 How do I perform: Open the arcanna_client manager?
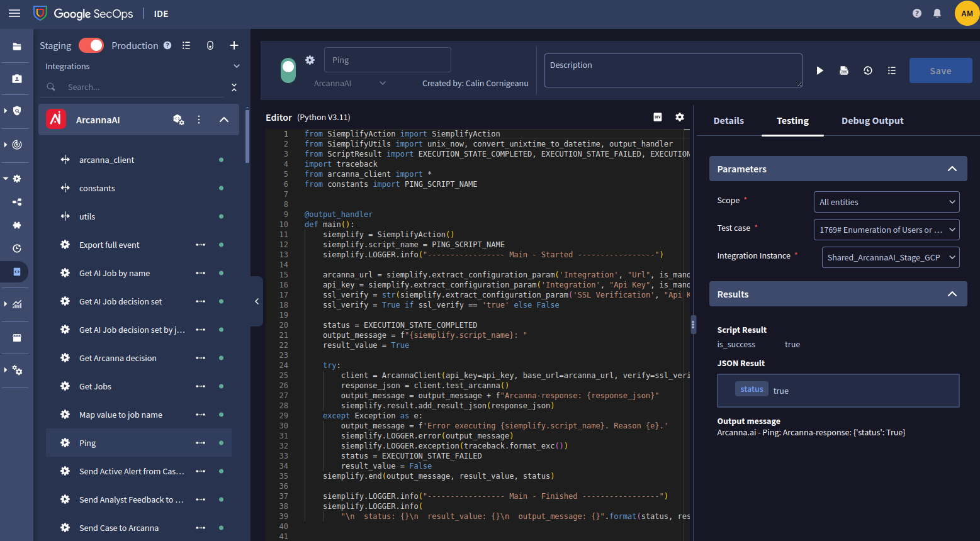click(138, 160)
